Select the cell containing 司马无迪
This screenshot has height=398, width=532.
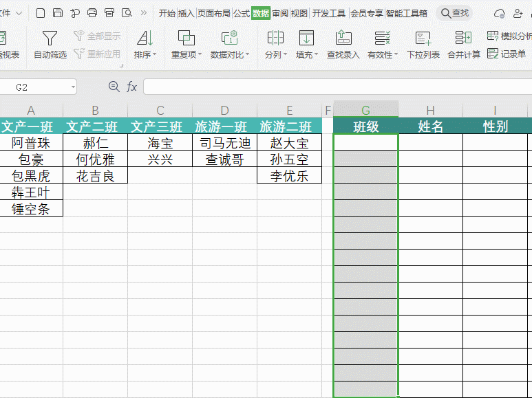pyautogui.click(x=224, y=143)
